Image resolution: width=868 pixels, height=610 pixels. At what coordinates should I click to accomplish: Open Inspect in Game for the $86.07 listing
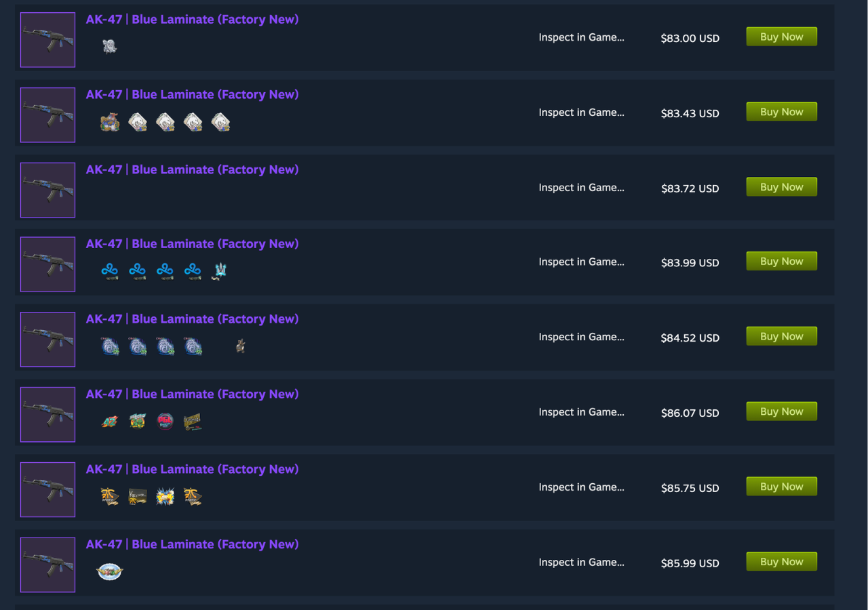(x=581, y=412)
